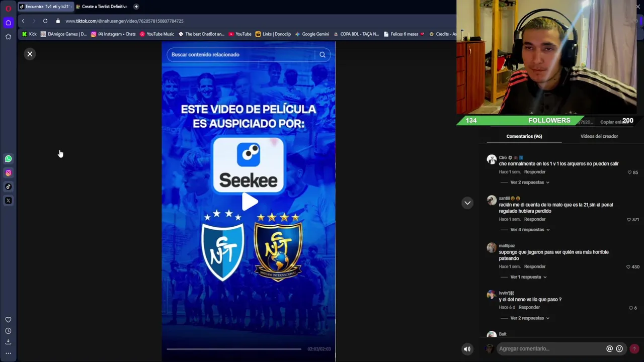Image resolution: width=644 pixels, height=362 pixels.
Task: Open History clock icon in sidebar
Action: click(8, 331)
